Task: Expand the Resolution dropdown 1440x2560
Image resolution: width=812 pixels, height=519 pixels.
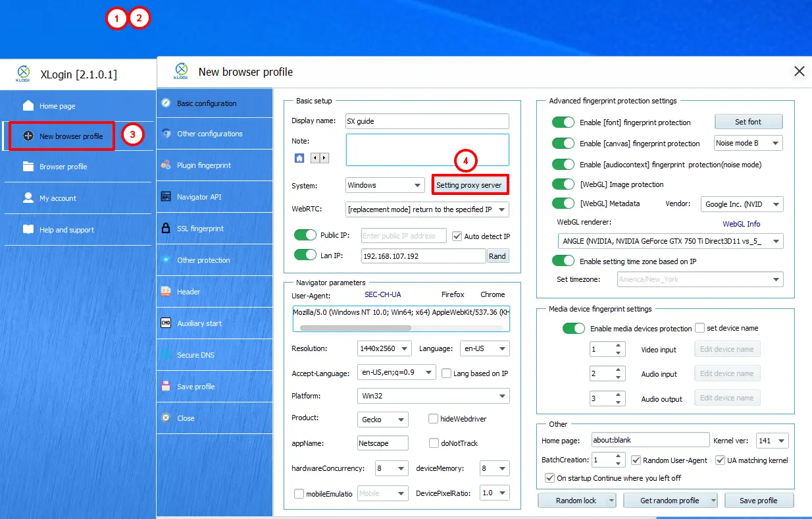Action: (385, 348)
